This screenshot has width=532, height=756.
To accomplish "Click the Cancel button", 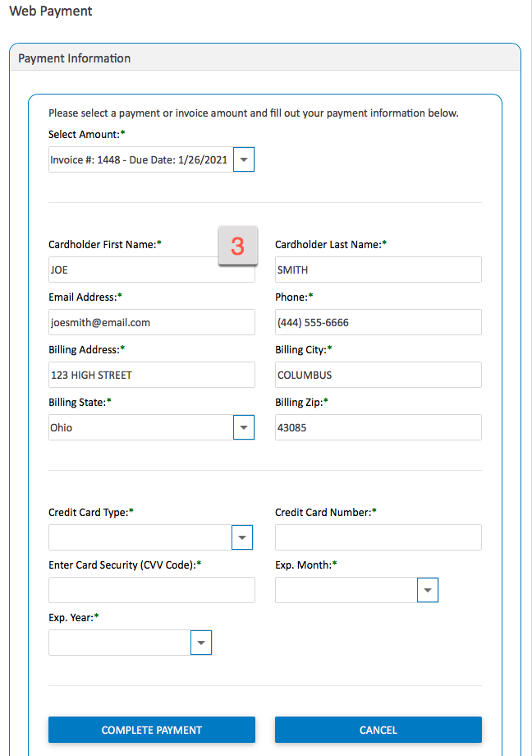I will point(378,730).
